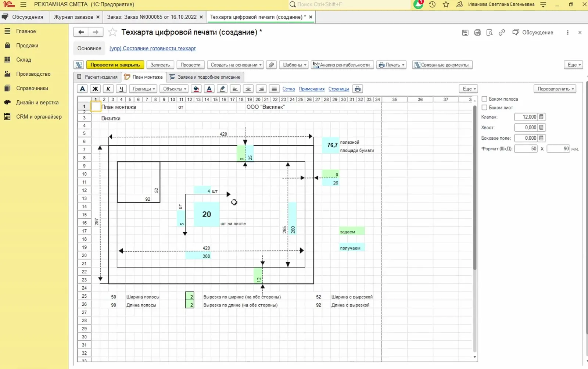Expand the Создать на основании dropdown
The height and width of the screenshot is (369, 588).
coord(236,65)
